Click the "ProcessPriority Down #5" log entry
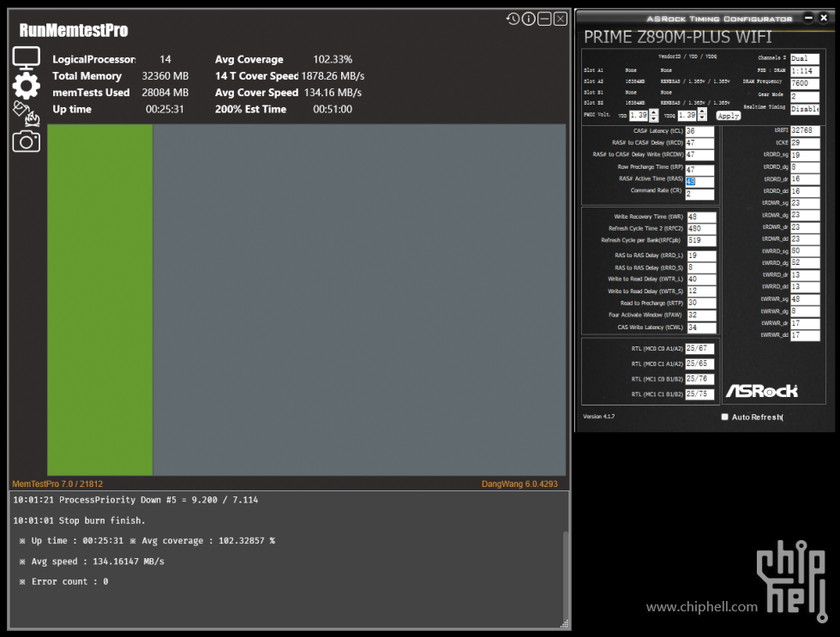 click(135, 500)
